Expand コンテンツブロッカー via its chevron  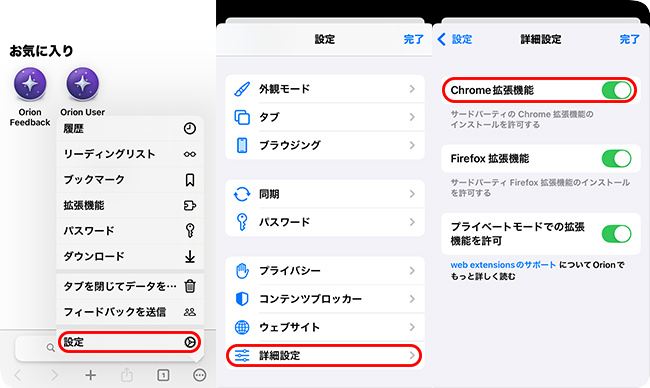pyautogui.click(x=412, y=299)
